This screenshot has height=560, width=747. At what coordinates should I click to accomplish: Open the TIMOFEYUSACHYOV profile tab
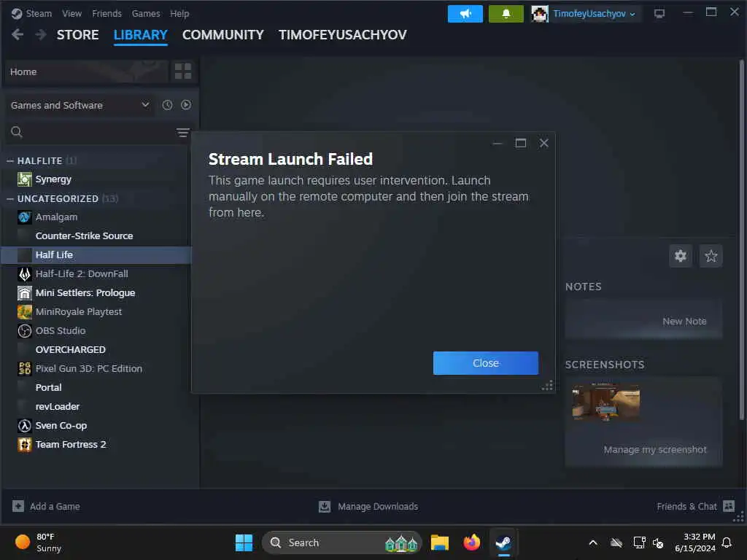[343, 35]
